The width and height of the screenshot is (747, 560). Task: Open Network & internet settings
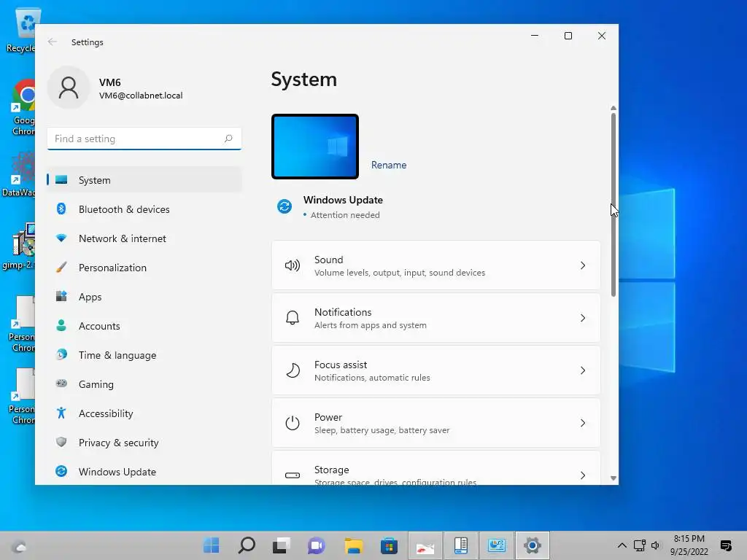pyautogui.click(x=144, y=238)
